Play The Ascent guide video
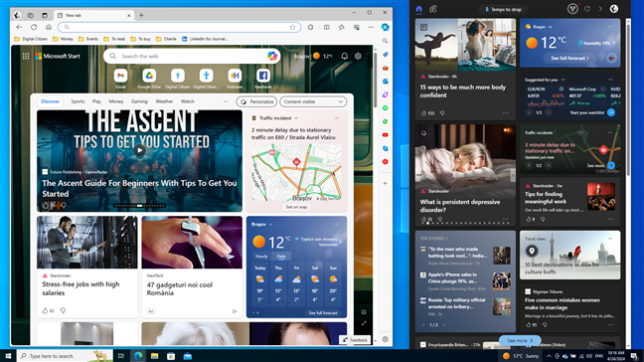Viewport: 644px width, 362px height. pyautogui.click(x=140, y=150)
